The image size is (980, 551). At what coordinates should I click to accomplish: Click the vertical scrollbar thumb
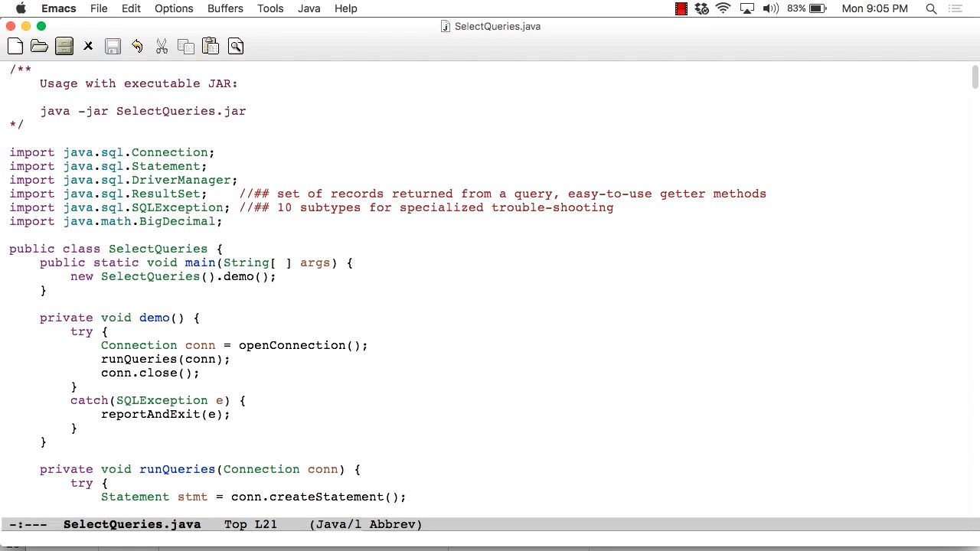[975, 77]
